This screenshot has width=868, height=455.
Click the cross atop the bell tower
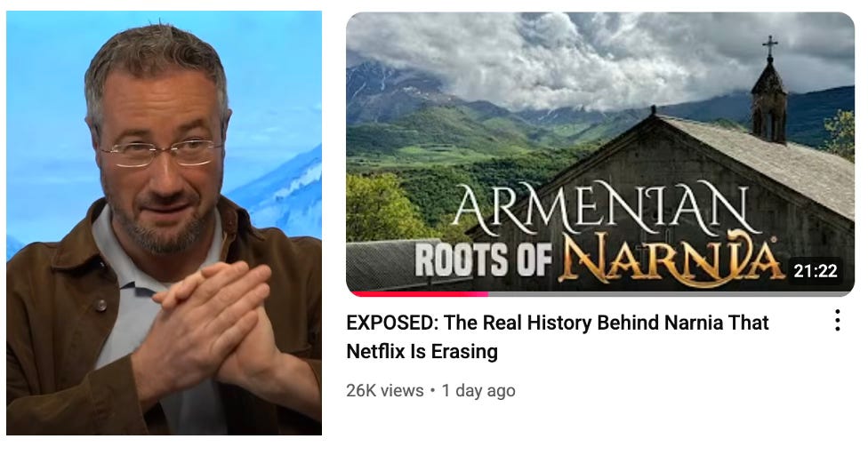click(x=769, y=45)
